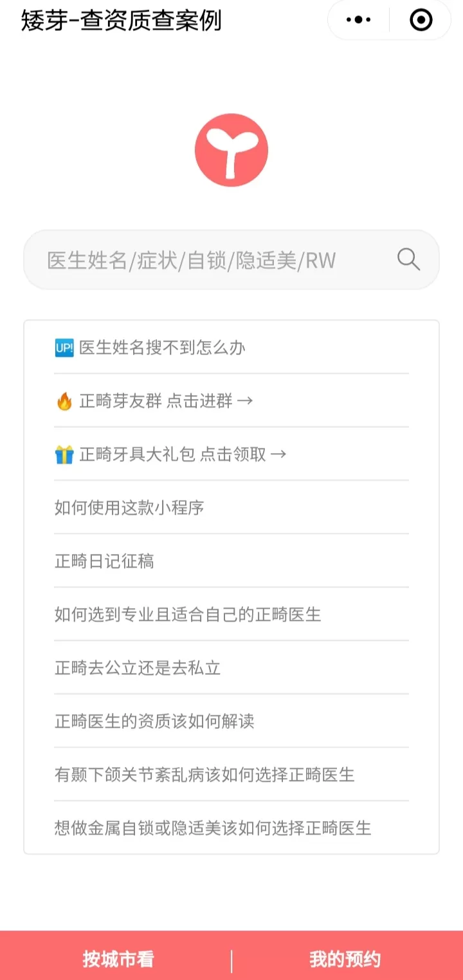The width and height of the screenshot is (463, 980).
Task: Tap the pink sprout logo
Action: click(x=232, y=151)
